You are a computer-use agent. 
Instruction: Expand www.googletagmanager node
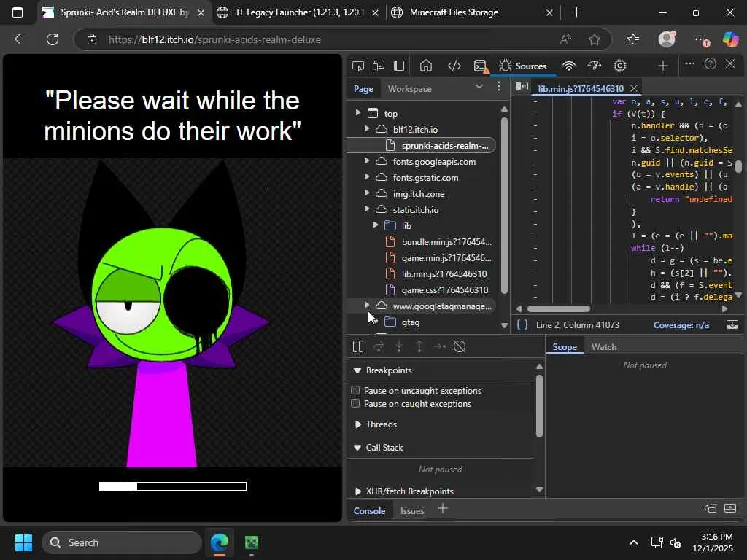[x=367, y=306]
